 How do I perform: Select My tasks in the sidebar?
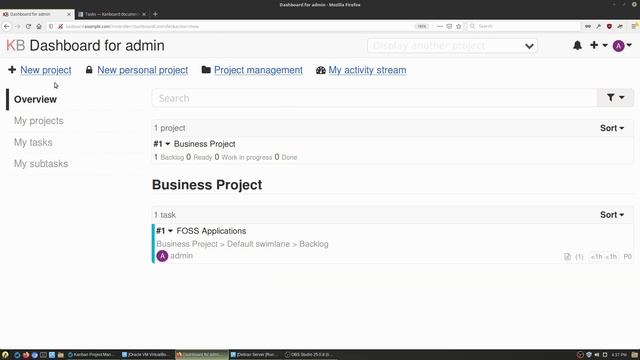[33, 142]
